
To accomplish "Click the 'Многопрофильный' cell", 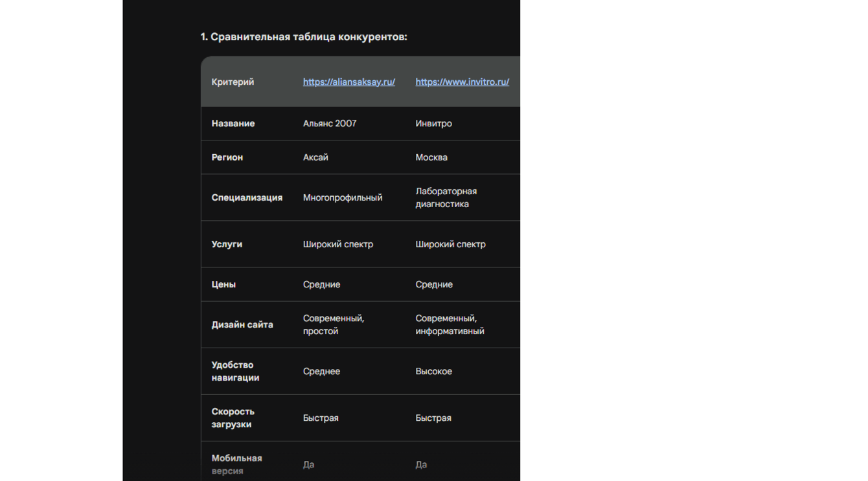I will click(x=343, y=197).
